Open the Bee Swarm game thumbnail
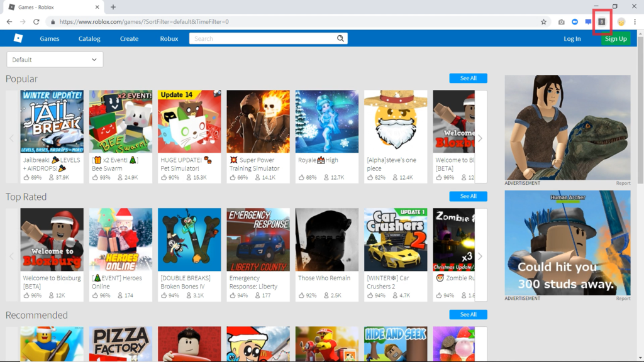 pyautogui.click(x=121, y=121)
